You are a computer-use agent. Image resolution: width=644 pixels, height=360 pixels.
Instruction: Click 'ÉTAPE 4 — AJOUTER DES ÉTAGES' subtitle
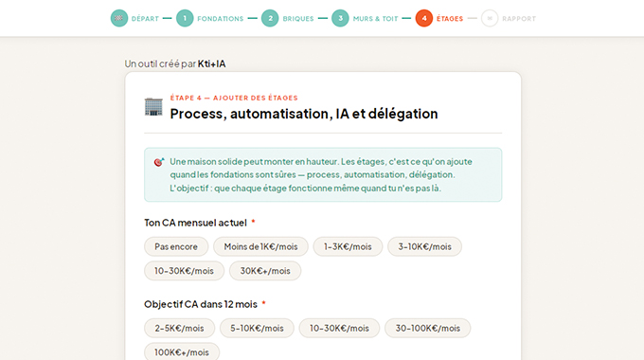[234, 98]
